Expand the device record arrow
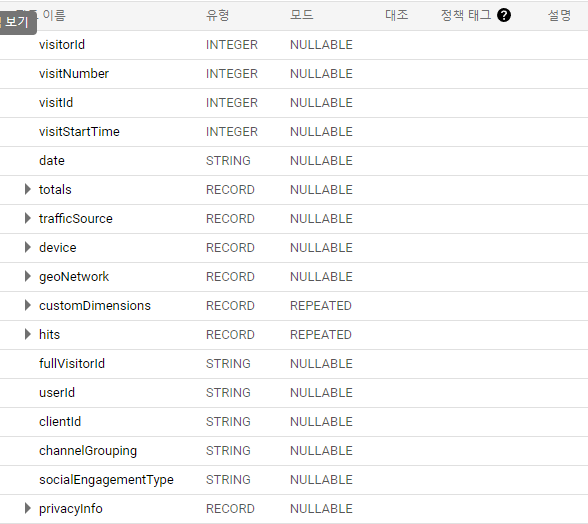This screenshot has width=588, height=524. 27,247
